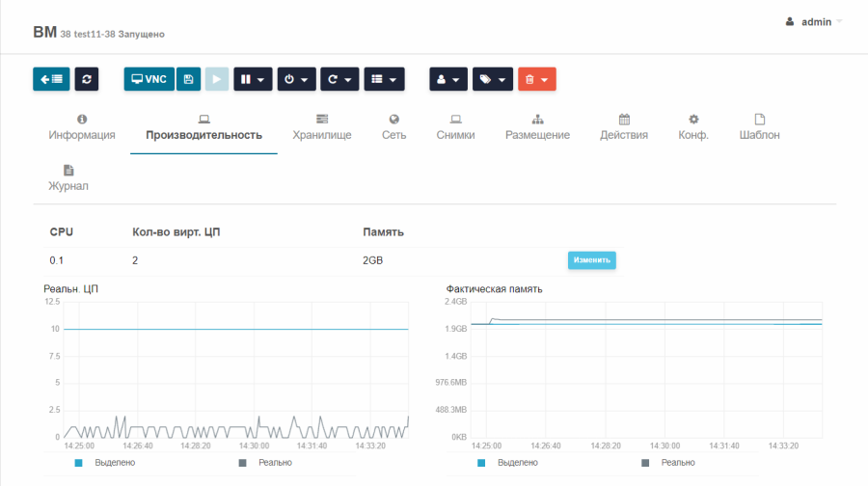Open the pause actions dropdown

click(x=253, y=79)
